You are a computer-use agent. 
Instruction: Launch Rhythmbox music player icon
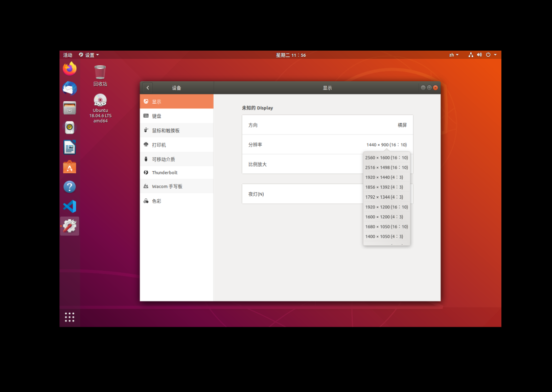coord(70,127)
